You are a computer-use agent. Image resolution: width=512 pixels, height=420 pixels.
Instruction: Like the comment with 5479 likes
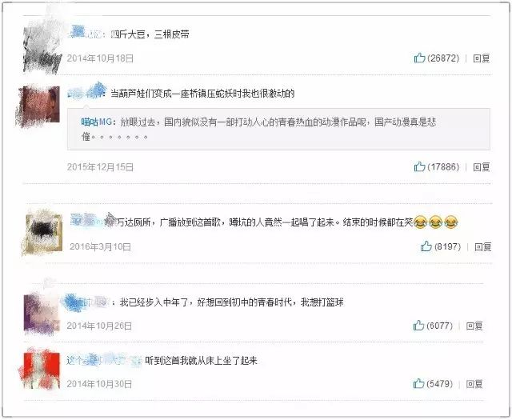418,383
